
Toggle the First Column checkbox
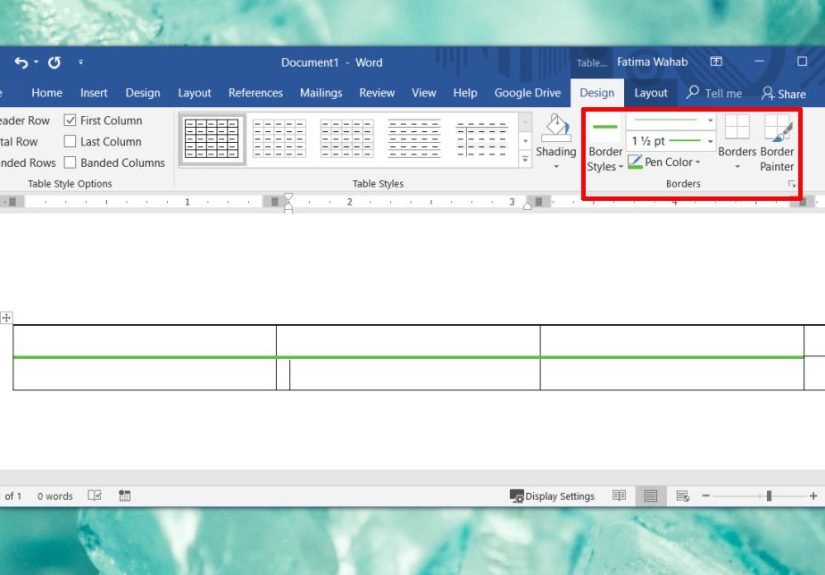coord(70,120)
